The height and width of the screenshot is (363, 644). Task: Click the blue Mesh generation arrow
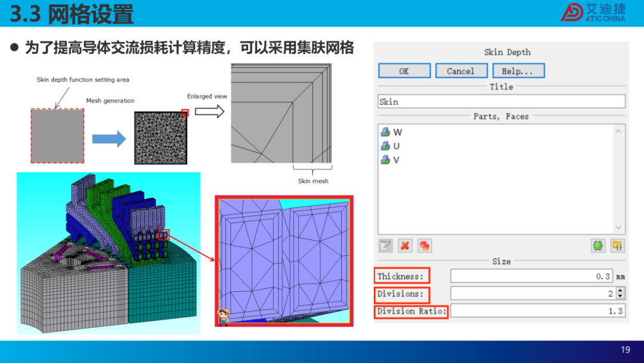pyautogui.click(x=109, y=139)
